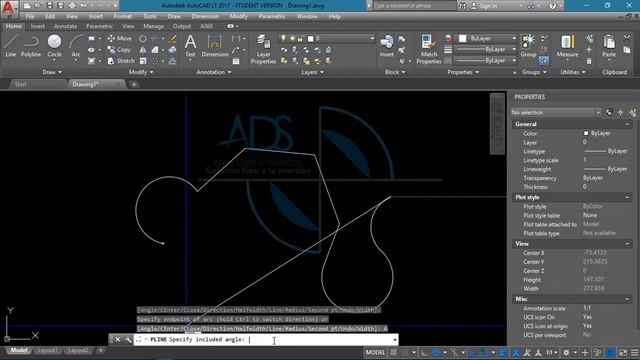The height and width of the screenshot is (360, 640).
Task: Click in the command line input field
Action: [265, 340]
